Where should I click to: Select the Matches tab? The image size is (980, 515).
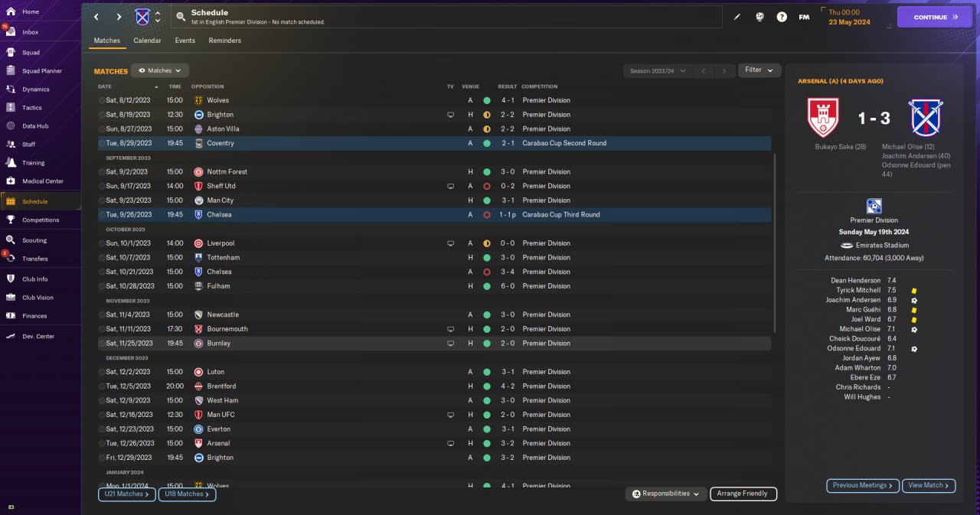107,41
